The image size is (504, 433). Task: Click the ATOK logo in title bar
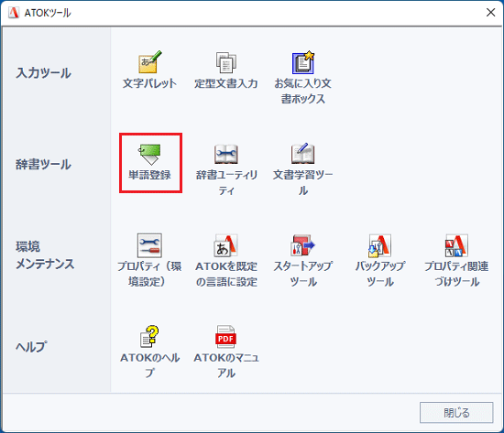click(x=14, y=13)
